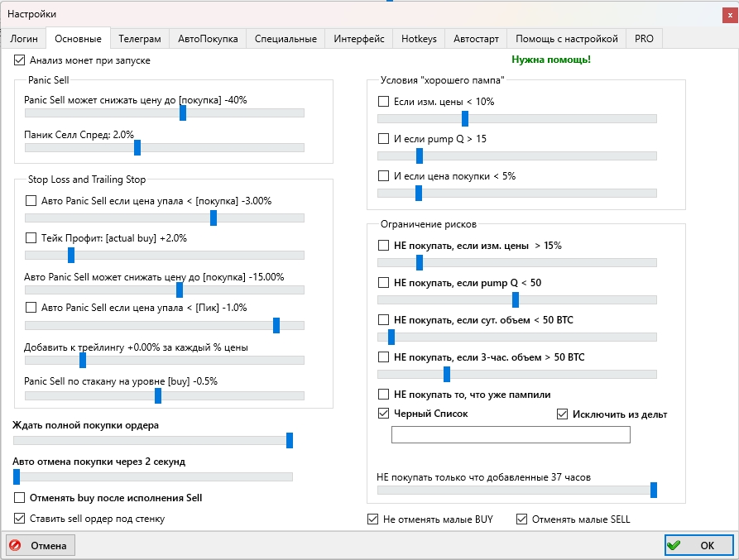The width and height of the screenshot is (739, 560).
Task: Enable the Тейк Профит checkbox
Action: (x=31, y=237)
